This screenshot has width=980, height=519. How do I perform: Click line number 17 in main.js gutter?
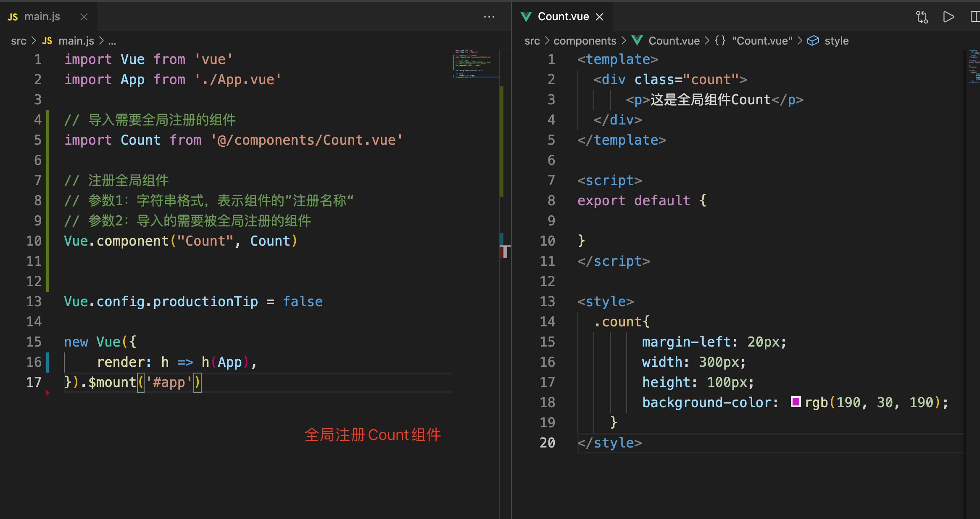[34, 382]
